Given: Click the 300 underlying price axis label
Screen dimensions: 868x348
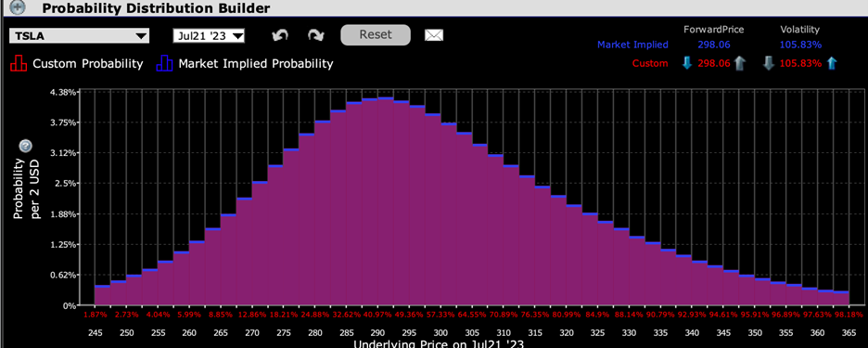Looking at the screenshot, I should coord(440,332).
